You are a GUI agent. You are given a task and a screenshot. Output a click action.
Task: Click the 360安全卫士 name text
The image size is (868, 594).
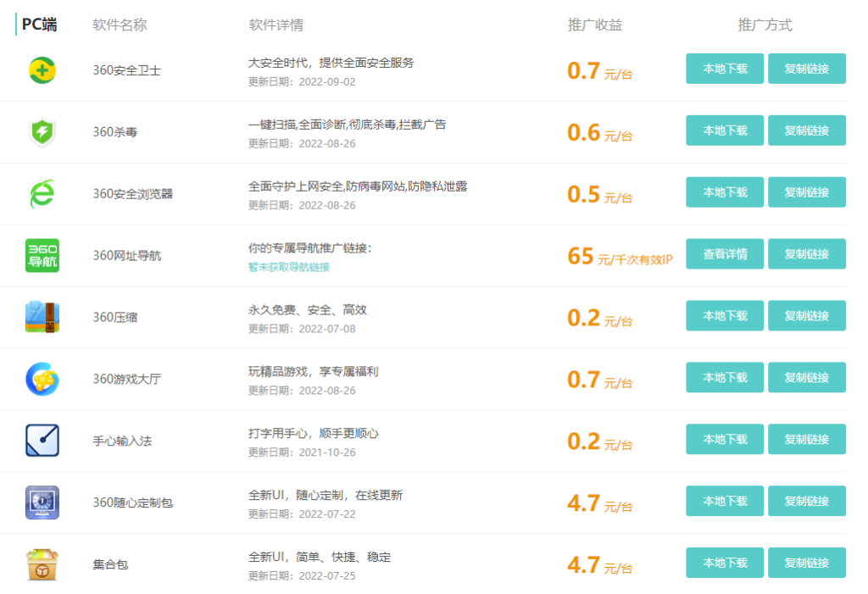tap(127, 70)
